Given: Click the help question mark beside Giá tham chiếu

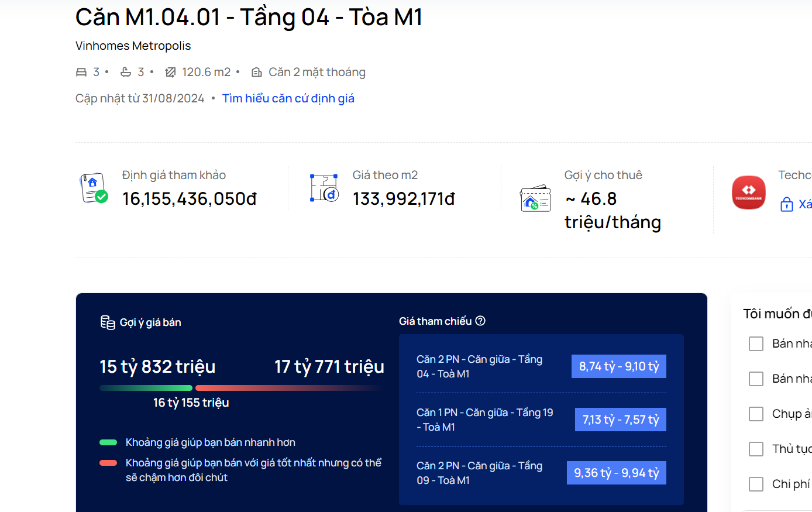Looking at the screenshot, I should (480, 321).
